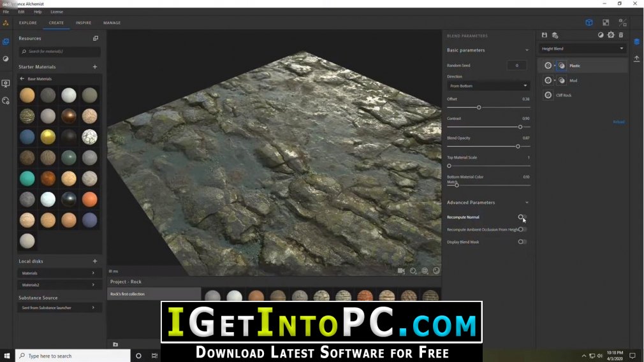Open the Edit menu
The height and width of the screenshot is (362, 644).
[21, 12]
